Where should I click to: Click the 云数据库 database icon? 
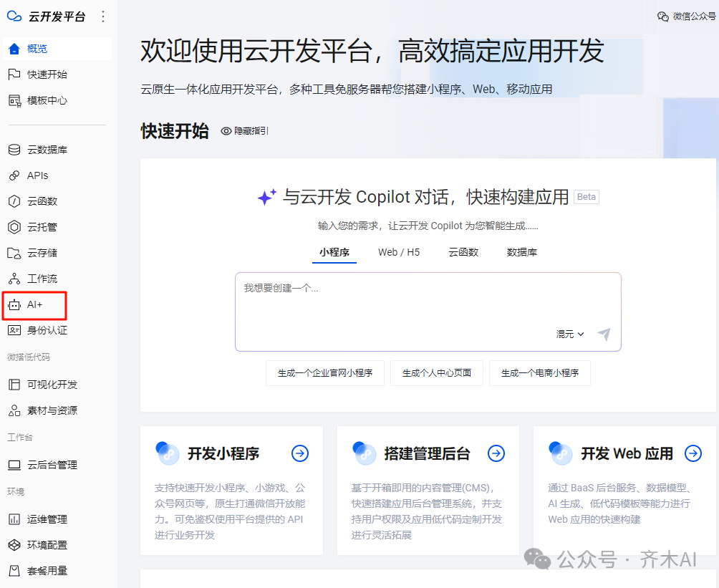point(14,150)
